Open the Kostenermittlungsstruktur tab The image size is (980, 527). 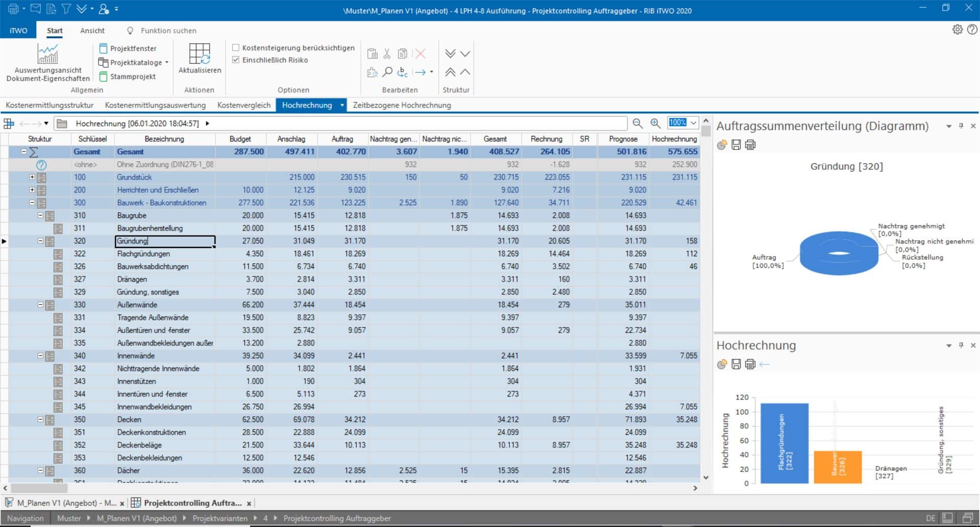pyautogui.click(x=50, y=105)
